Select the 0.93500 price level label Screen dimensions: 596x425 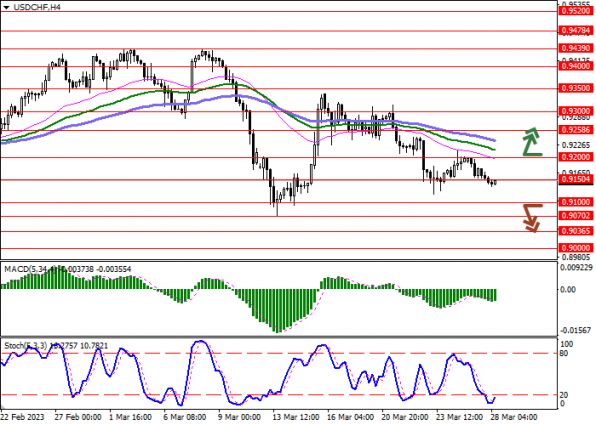(576, 88)
